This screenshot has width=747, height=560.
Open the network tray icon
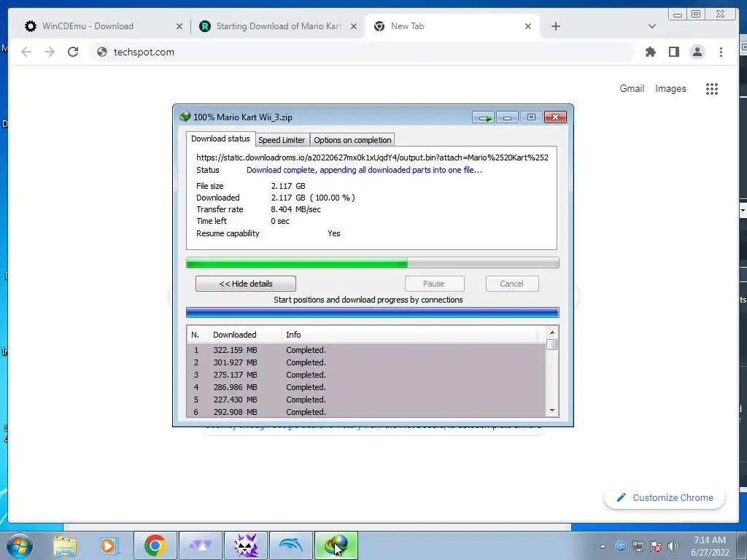[638, 546]
